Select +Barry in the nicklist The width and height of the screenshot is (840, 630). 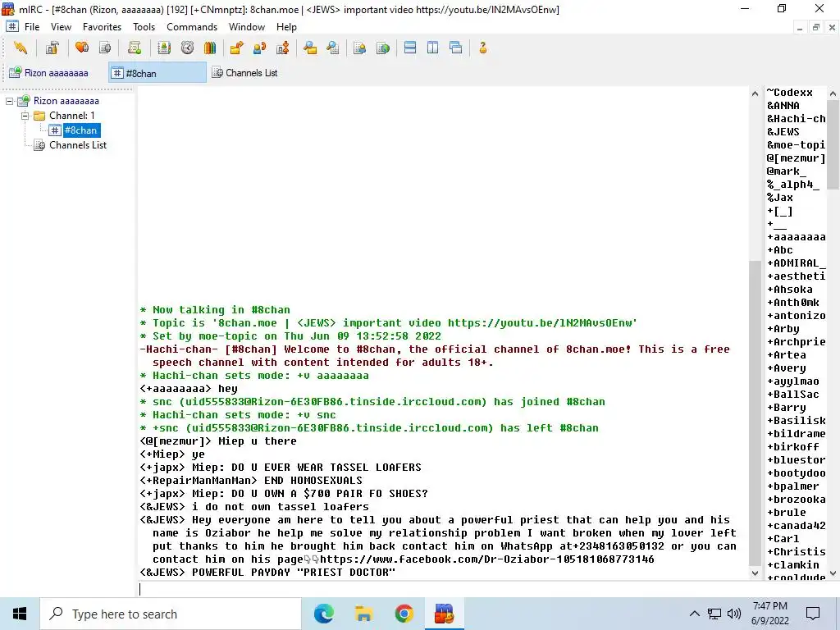pos(787,408)
